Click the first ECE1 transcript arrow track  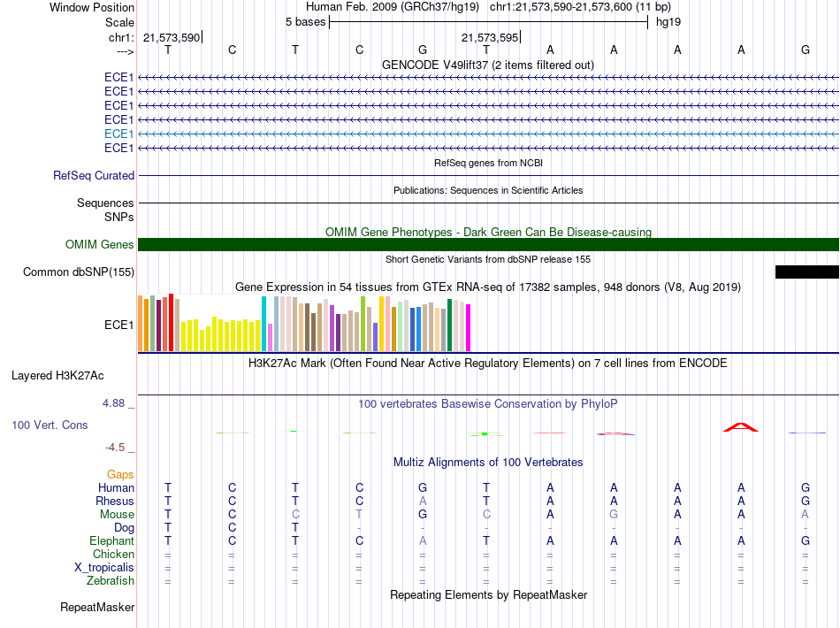[489, 77]
